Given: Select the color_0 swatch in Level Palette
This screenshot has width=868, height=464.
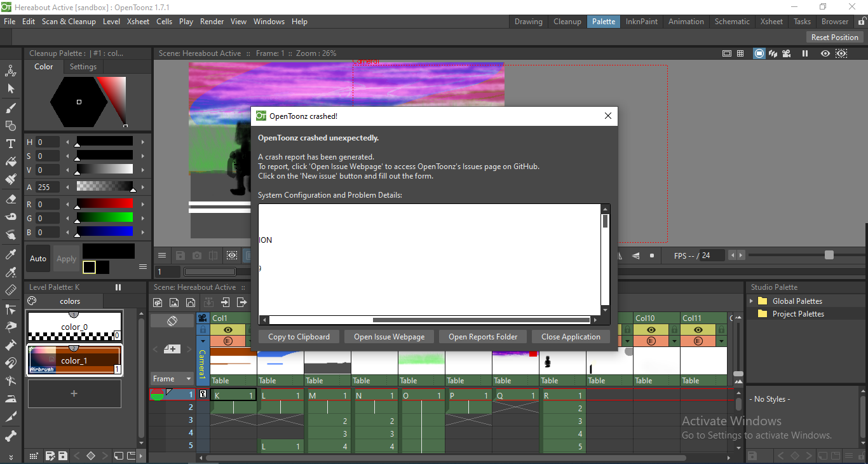Looking at the screenshot, I should pos(74,326).
